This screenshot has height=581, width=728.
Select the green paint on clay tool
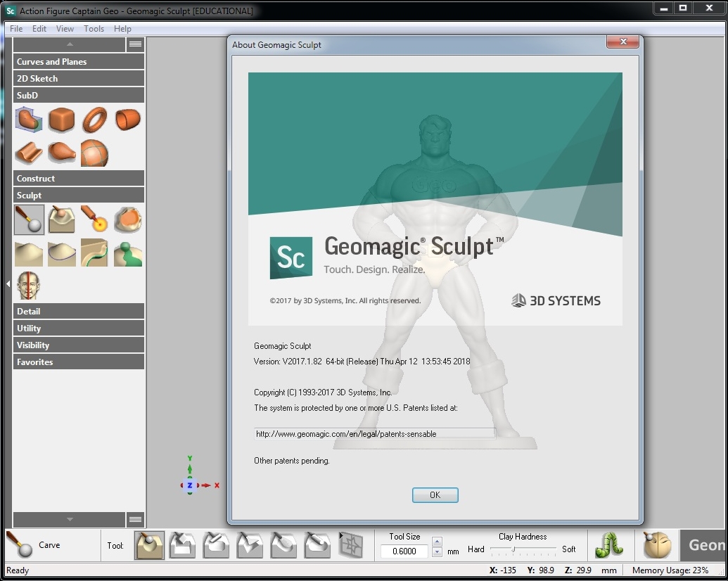128,253
